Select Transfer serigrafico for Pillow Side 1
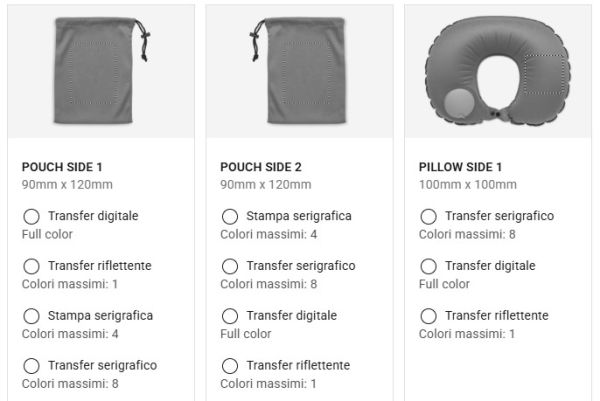This screenshot has height=401, width=600. click(x=429, y=217)
